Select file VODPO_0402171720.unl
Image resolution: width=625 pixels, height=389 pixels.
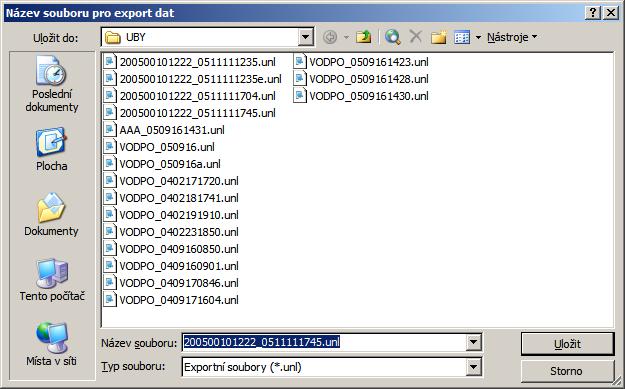(x=179, y=181)
